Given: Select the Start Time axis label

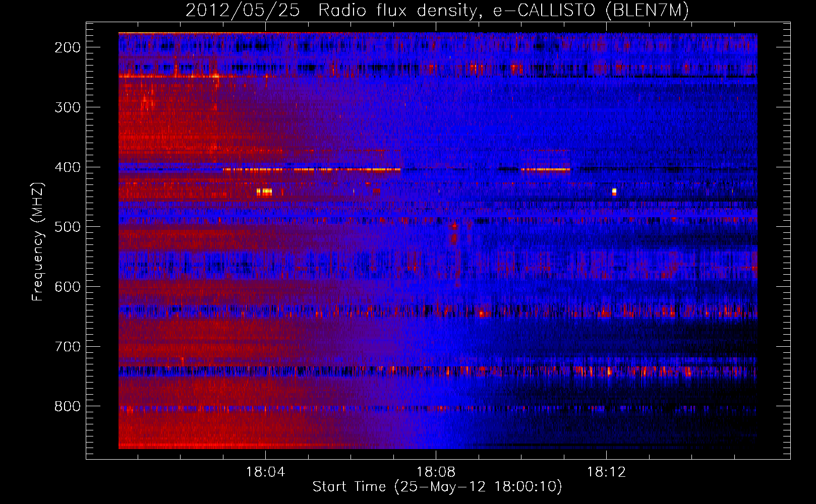Looking at the screenshot, I should [x=437, y=487].
